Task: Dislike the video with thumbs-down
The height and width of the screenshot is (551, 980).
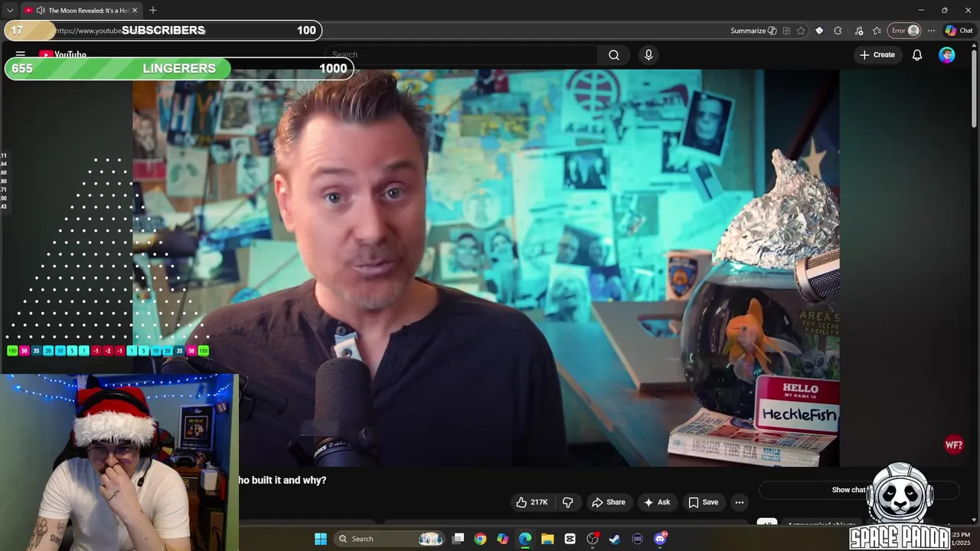Action: tap(568, 502)
